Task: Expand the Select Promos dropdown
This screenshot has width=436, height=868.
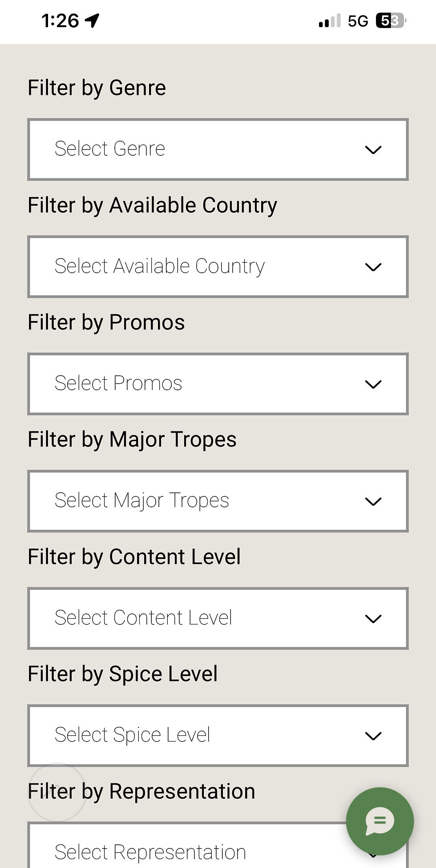Action: click(218, 384)
